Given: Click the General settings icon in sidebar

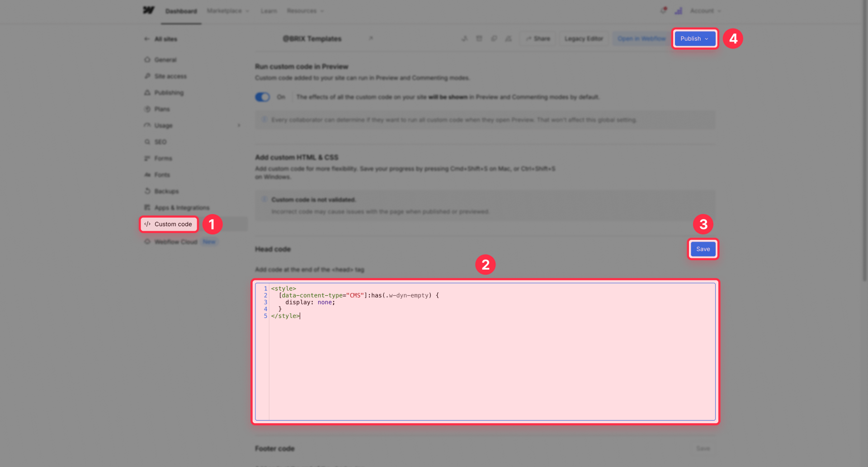Looking at the screenshot, I should pos(147,60).
